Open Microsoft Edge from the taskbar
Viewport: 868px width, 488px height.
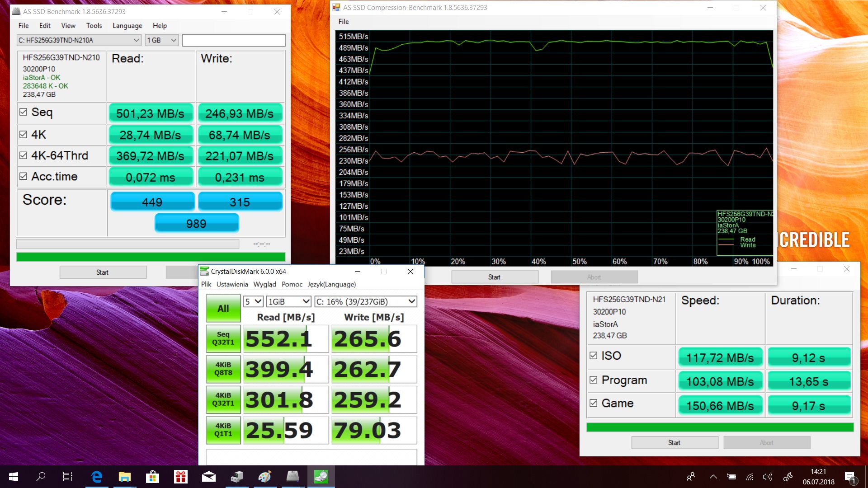(x=97, y=477)
